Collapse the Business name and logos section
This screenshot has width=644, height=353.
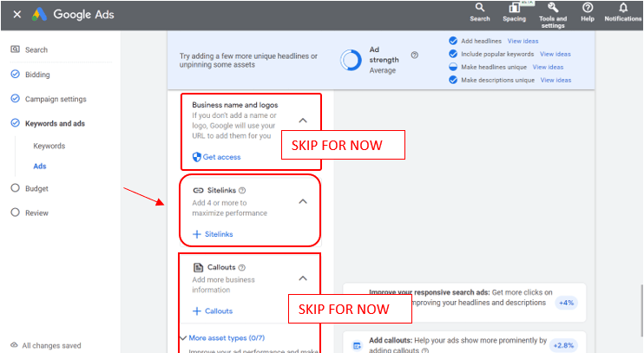point(302,121)
